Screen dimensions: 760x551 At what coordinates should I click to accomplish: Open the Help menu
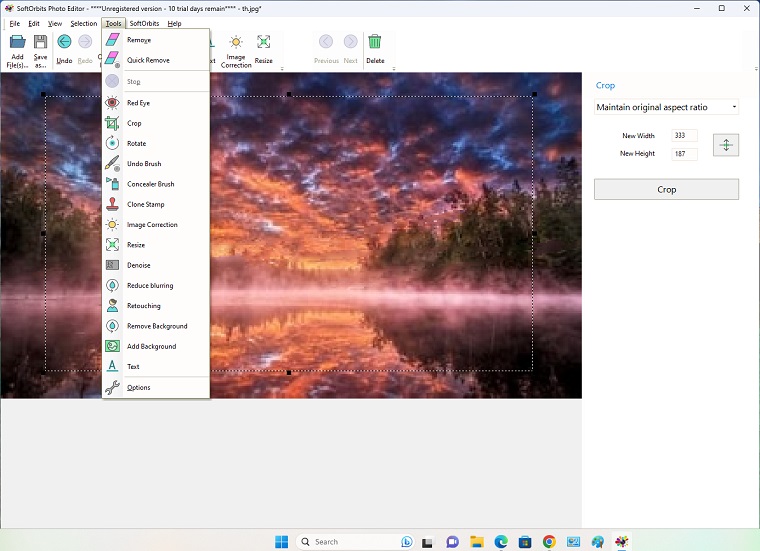coord(174,23)
